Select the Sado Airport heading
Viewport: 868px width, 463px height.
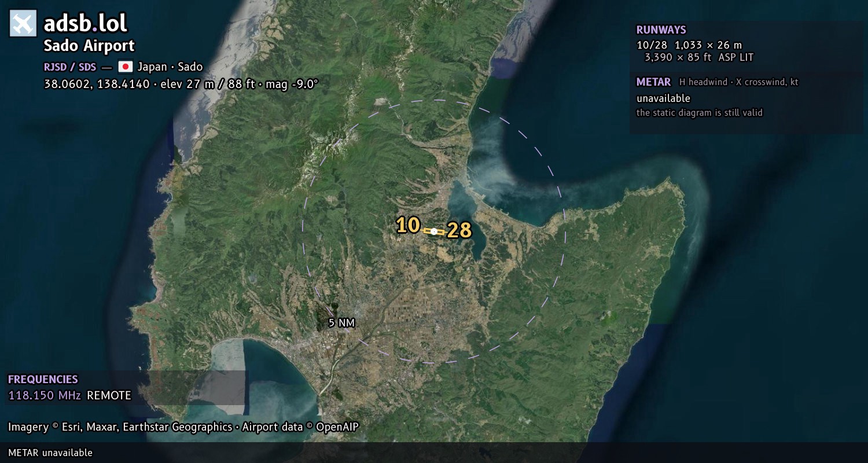coord(89,46)
